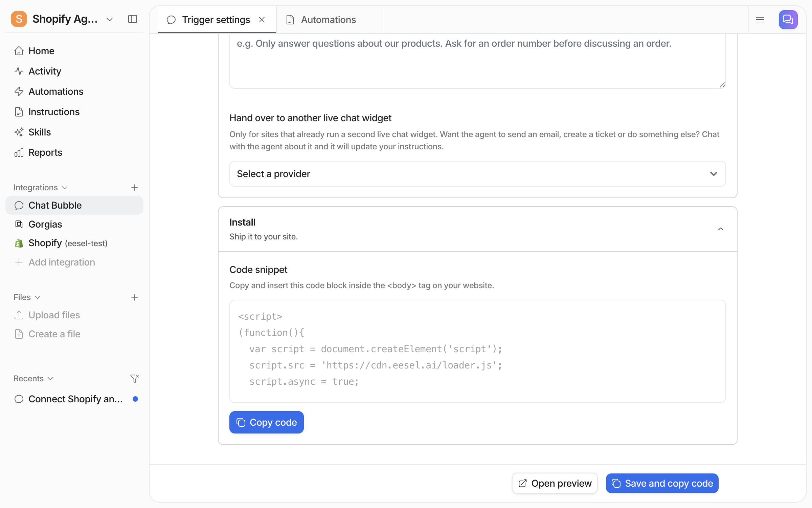Click into the instructions text area
Screen dimensions: 812x508
tap(477, 61)
